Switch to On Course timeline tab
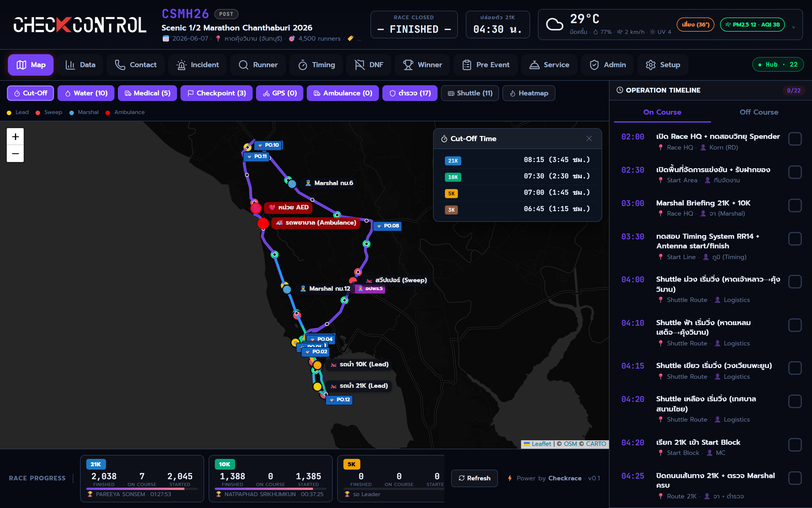This screenshot has width=812, height=508. 662,112
